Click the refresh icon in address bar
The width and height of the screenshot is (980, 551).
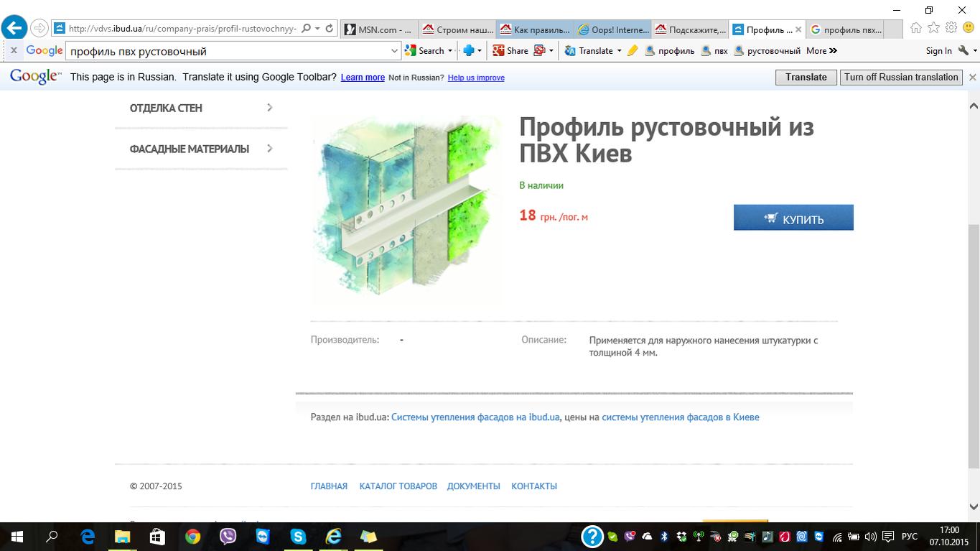click(x=330, y=29)
